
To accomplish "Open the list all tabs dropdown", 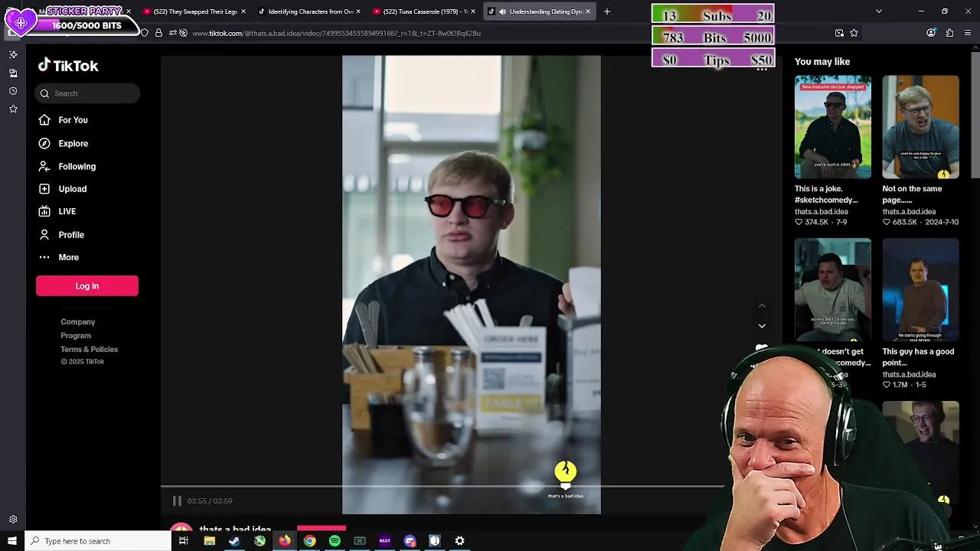I will coord(879,11).
